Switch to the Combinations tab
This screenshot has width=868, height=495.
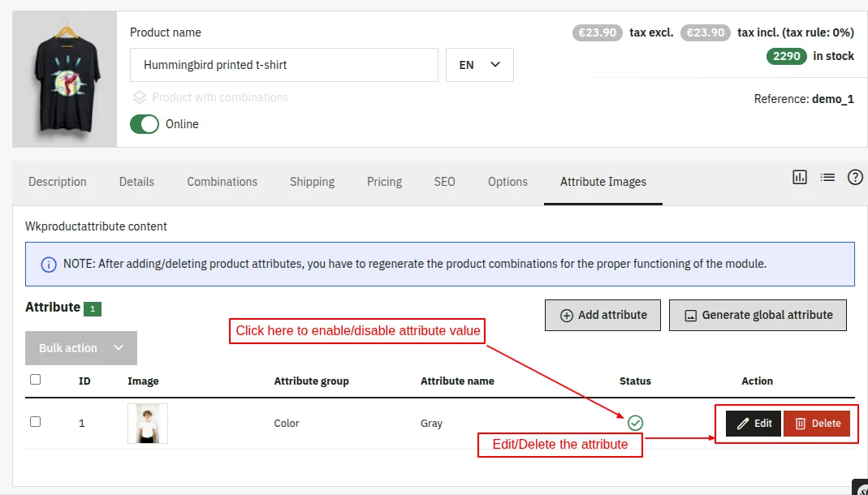tap(222, 182)
